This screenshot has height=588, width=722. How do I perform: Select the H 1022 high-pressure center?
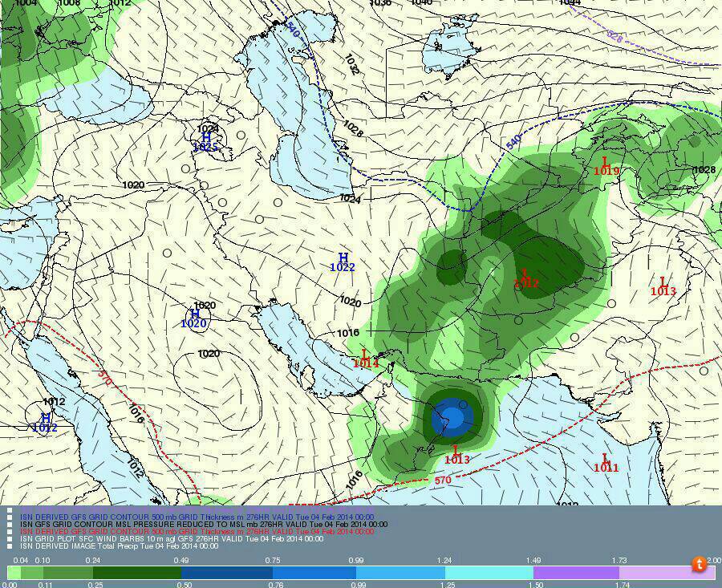(343, 262)
